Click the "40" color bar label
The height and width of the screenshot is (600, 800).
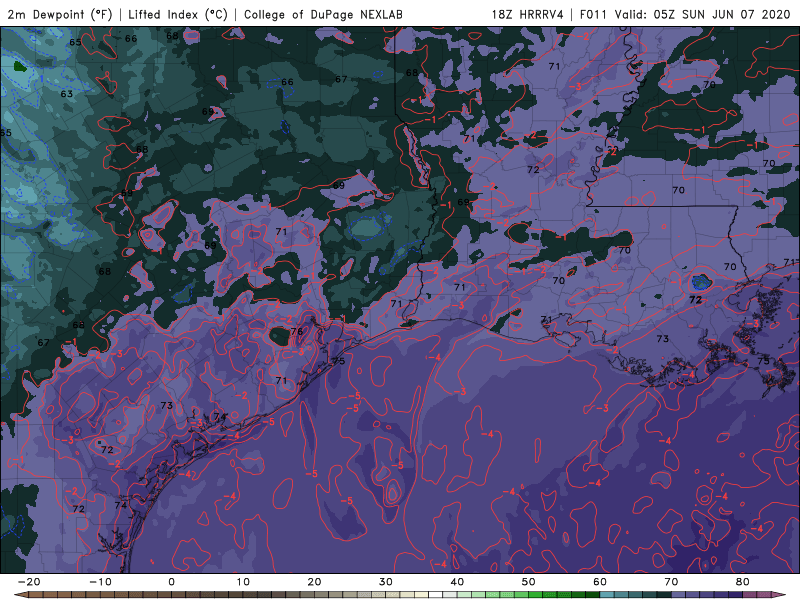coord(457,582)
